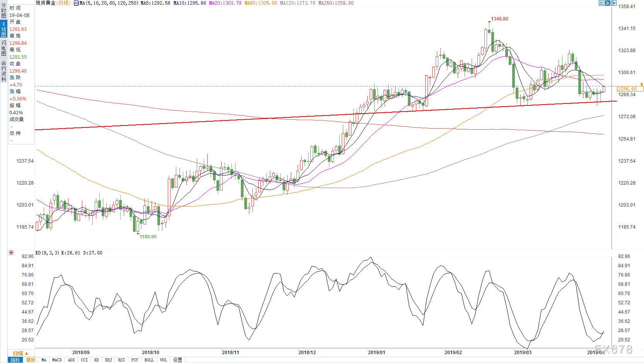644x363 pixels.
Task: Select the 模板 tab at the bottom
Action: click(31, 360)
